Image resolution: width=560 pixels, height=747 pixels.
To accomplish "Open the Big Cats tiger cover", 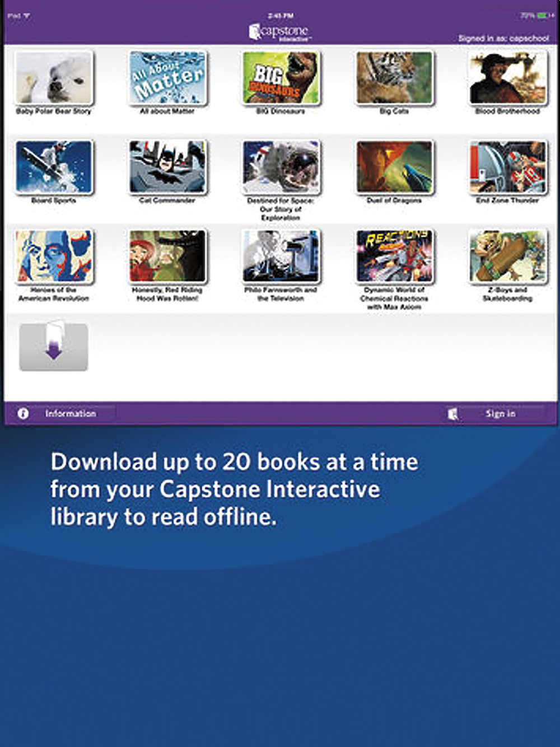I will click(395, 77).
